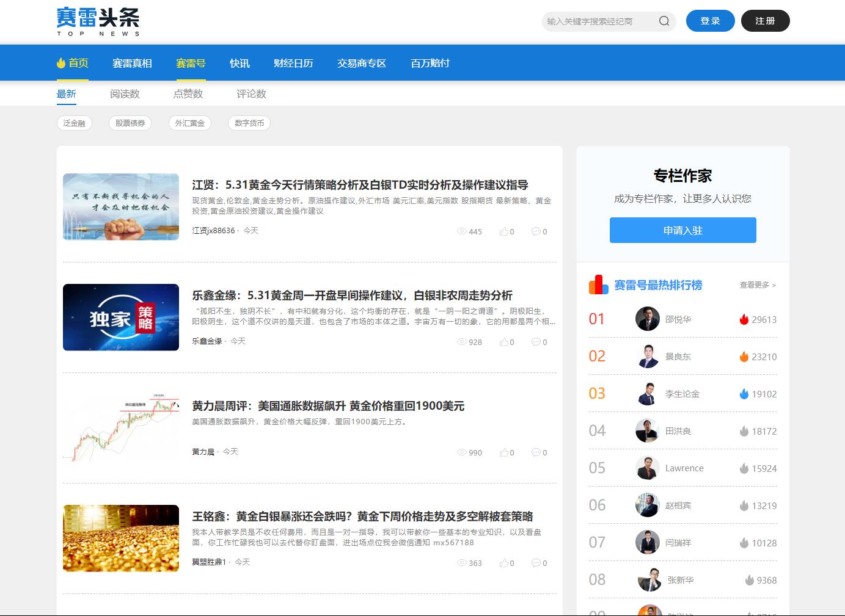Click the comment icon on 黄力晨 article
Viewport: 845px width, 616px height.
(x=536, y=452)
